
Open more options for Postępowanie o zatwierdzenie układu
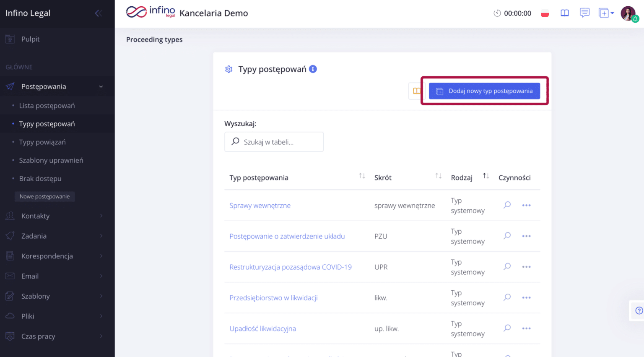[526, 236]
